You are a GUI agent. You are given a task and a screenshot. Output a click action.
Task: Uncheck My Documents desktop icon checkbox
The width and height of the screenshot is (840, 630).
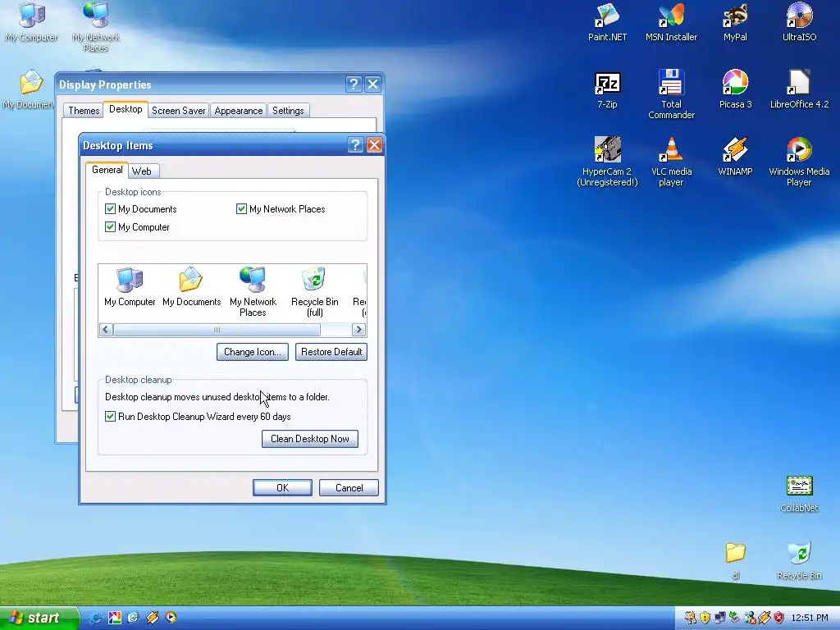(111, 209)
